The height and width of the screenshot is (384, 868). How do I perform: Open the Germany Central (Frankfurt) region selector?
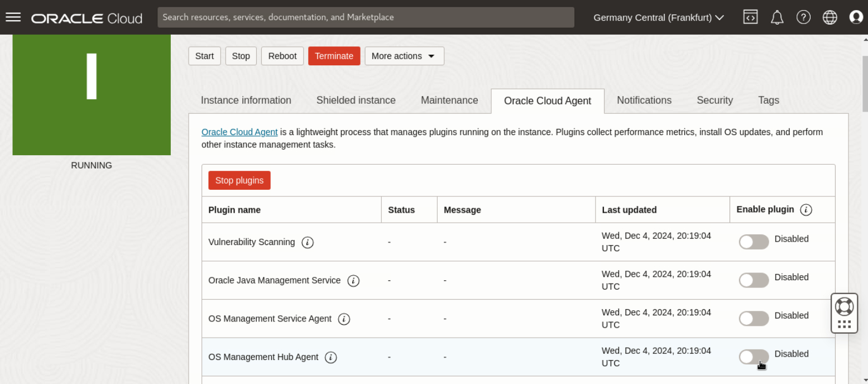click(659, 17)
